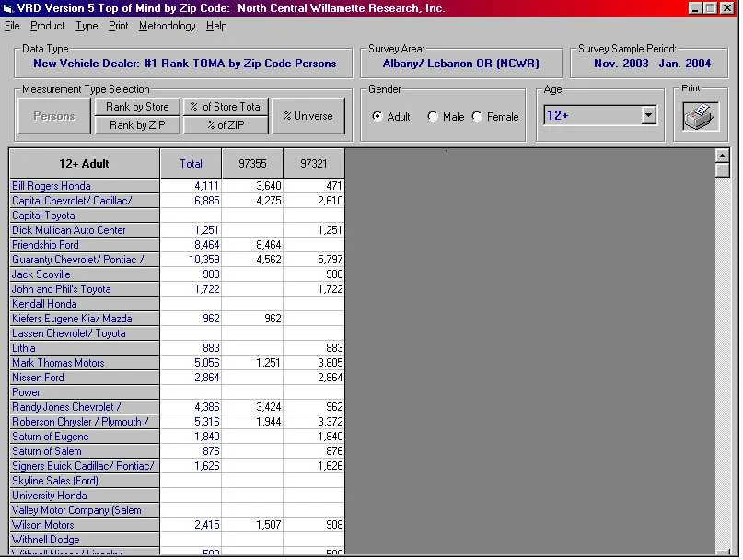Open the Type menu
This screenshot has width=743, height=560.
(x=87, y=26)
